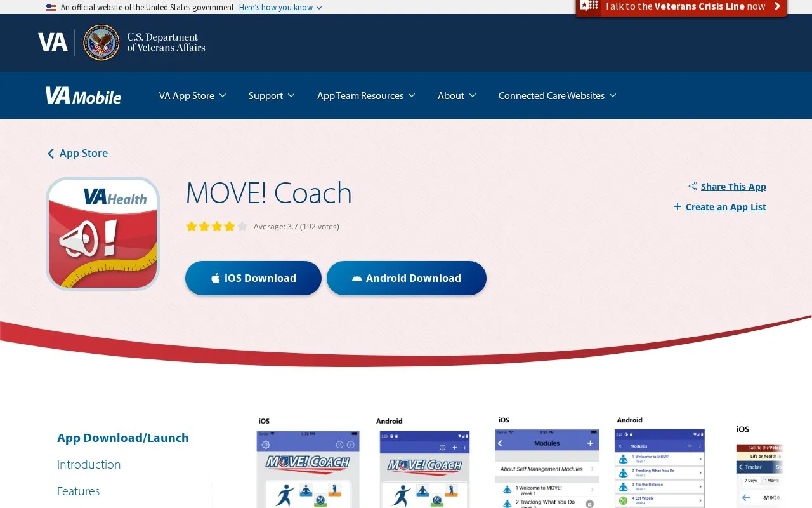Click the back chevron beside App Store
This screenshot has height=508, width=812.
51,154
